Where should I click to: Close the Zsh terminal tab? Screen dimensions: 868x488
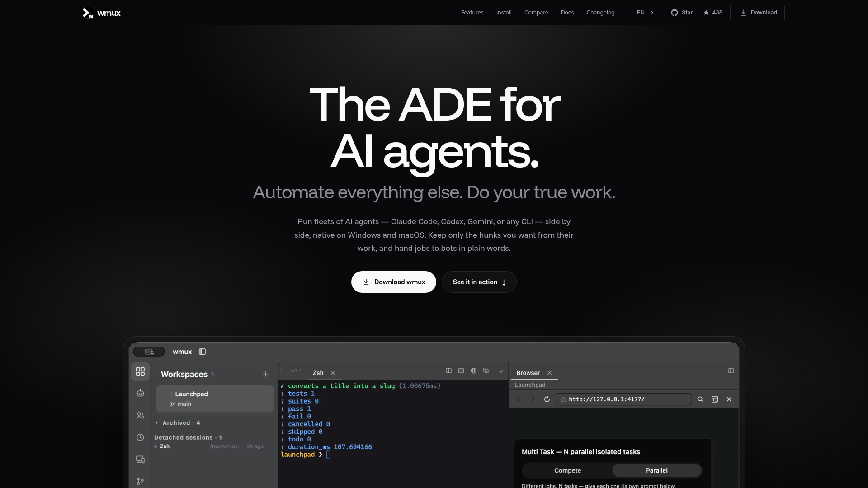click(x=333, y=373)
